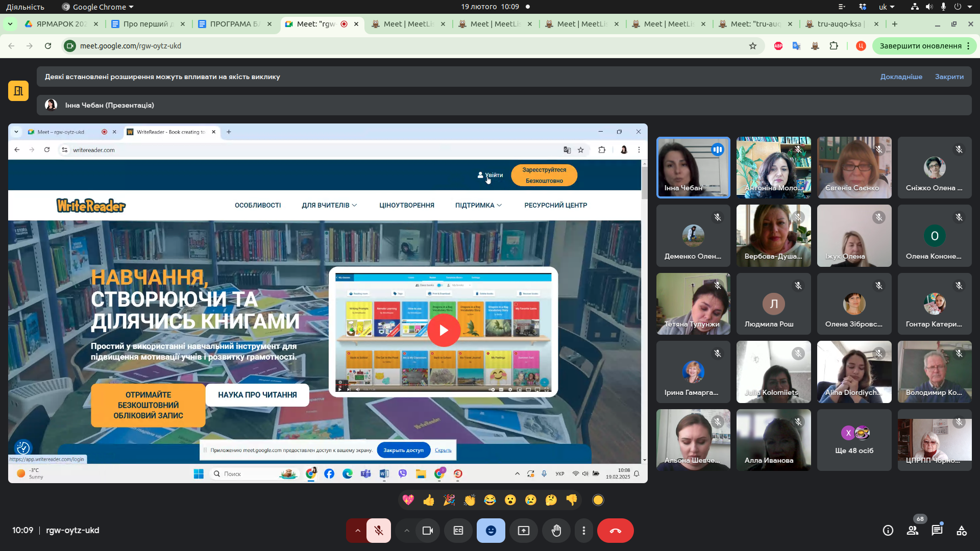The width and height of the screenshot is (980, 551).
Task: Click Завершити оновлення button in Chrome
Action: [x=924, y=46]
